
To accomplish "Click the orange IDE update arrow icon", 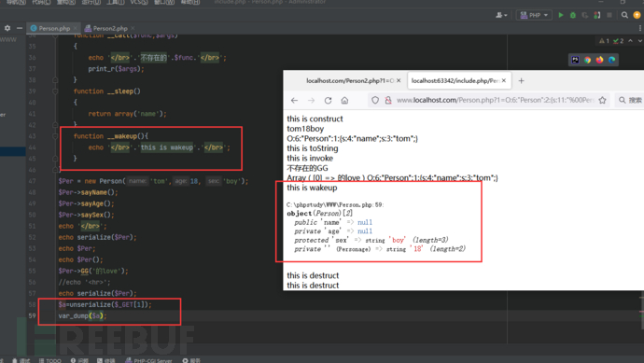I will (637, 15).
